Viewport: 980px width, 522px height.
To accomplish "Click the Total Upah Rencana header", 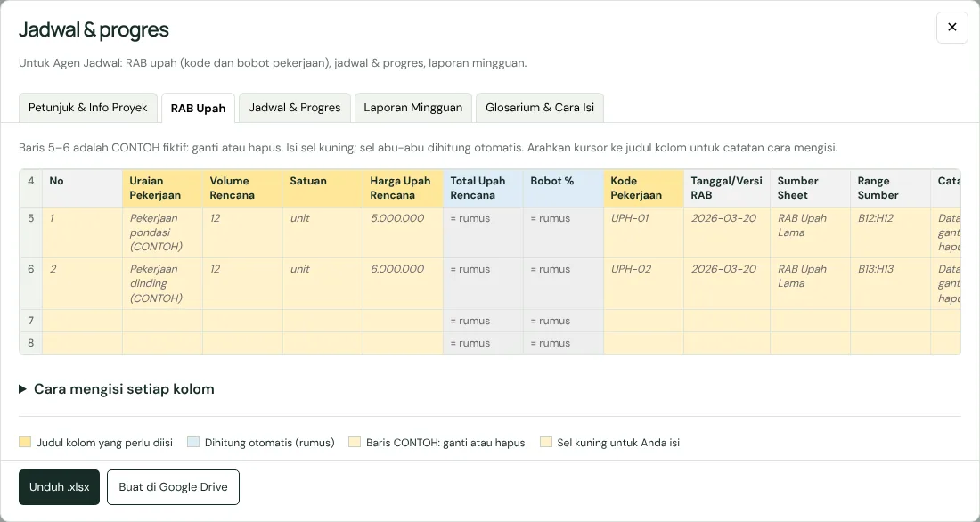I will point(483,188).
